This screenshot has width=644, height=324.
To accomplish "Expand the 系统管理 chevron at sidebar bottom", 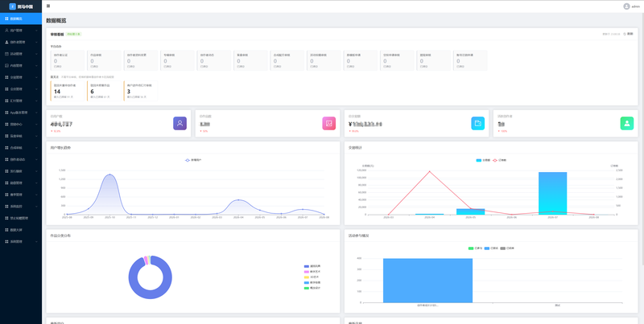I will coord(36,241).
